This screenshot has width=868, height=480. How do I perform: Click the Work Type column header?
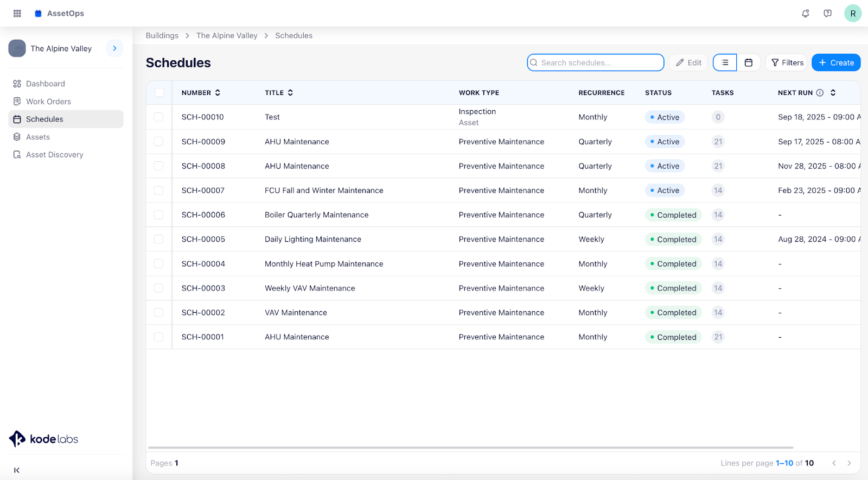click(479, 93)
